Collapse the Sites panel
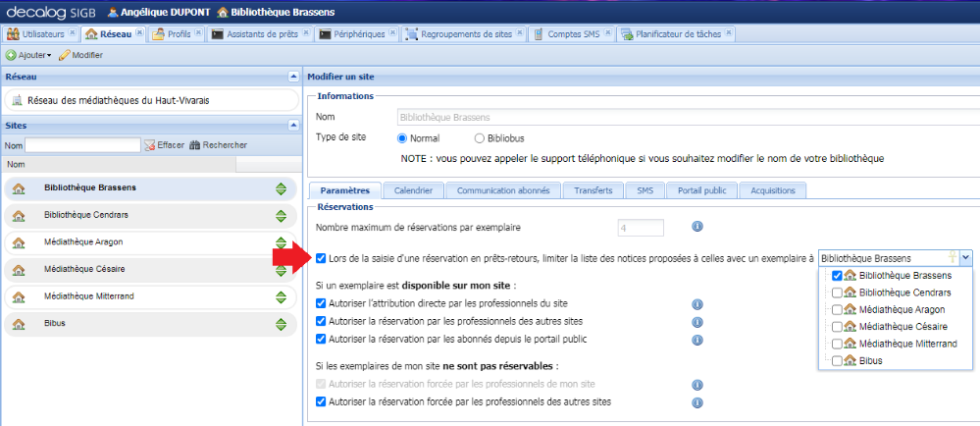980x426 pixels. (x=293, y=125)
